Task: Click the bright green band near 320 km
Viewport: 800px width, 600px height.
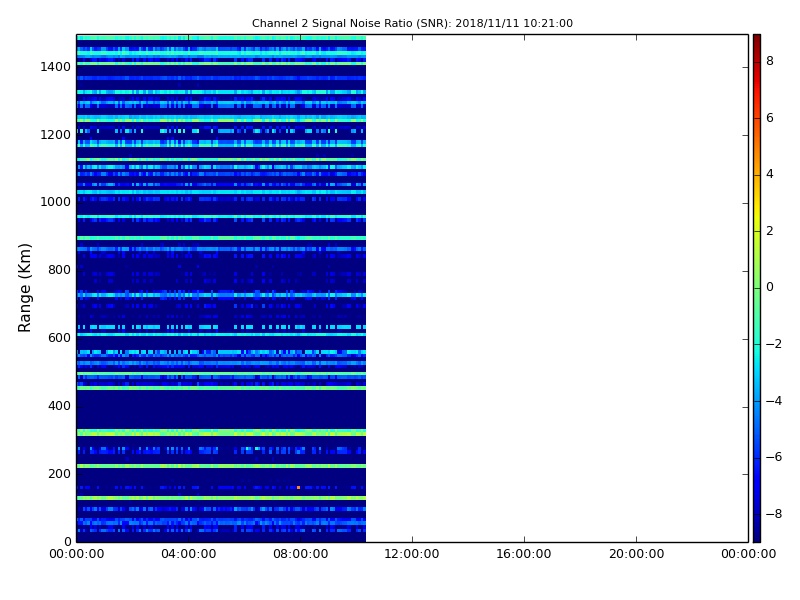Action: click(x=221, y=433)
